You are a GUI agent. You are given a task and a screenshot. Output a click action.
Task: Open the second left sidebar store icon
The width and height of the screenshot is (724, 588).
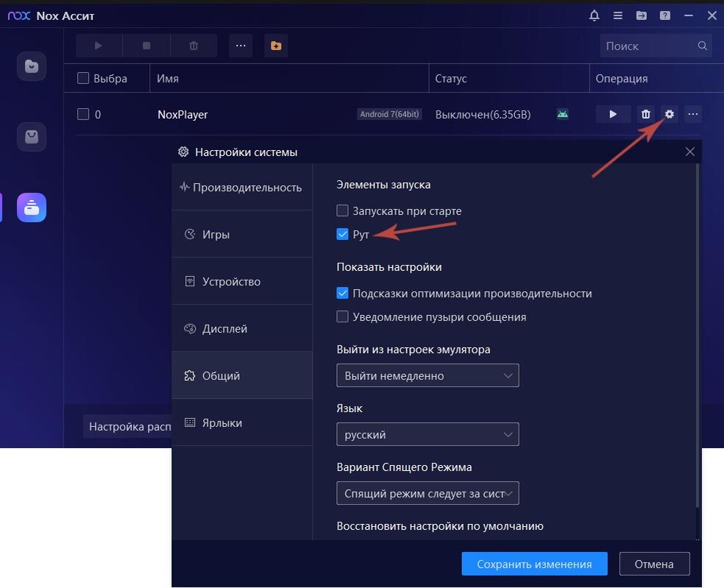32,137
